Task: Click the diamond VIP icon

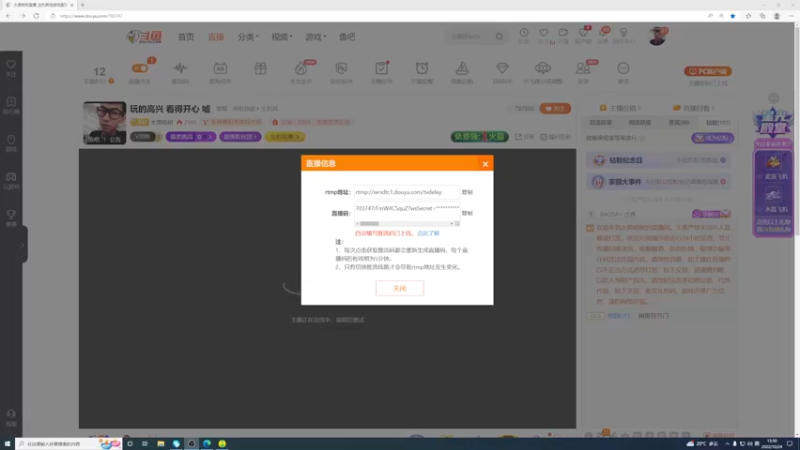Action: (502, 68)
